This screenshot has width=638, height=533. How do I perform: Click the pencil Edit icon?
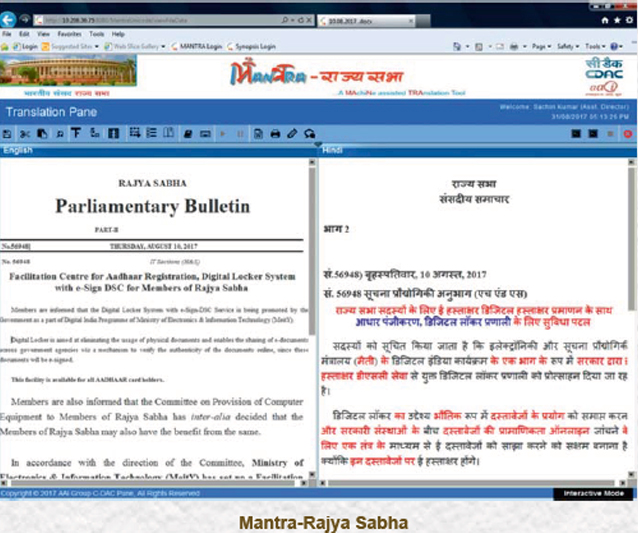pos(292,134)
